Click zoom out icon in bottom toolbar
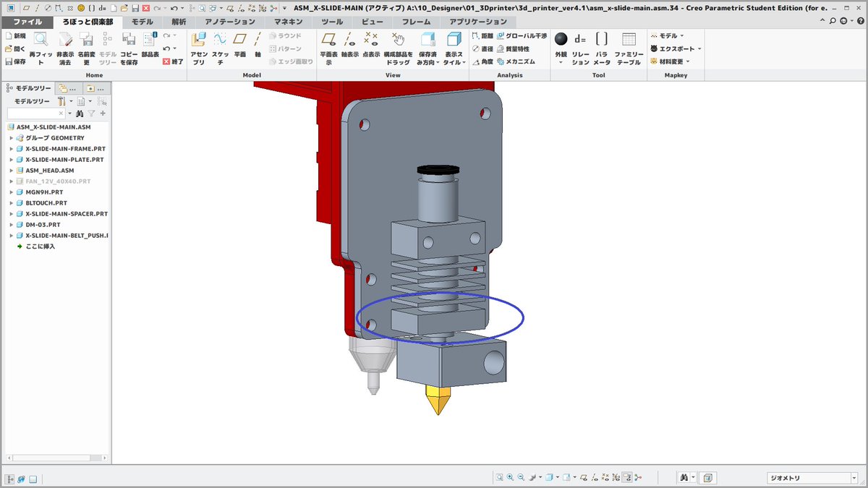Viewport: 868px width, 488px height. pos(521,478)
